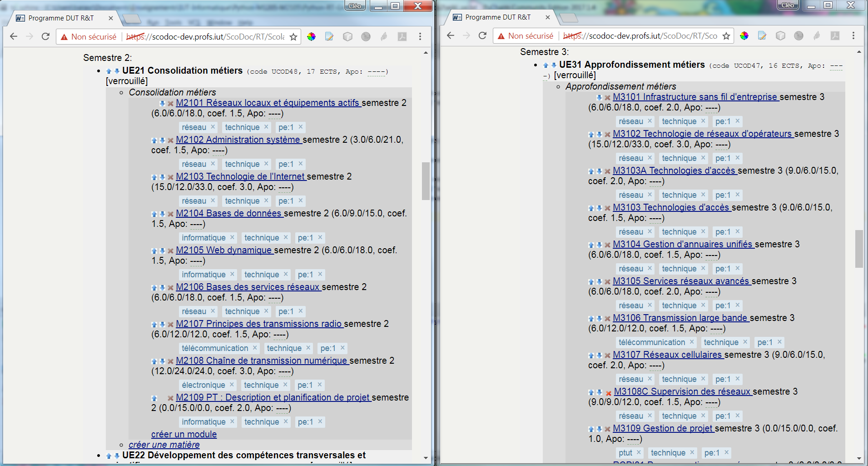Open Chrome menu (three dots) in right window
This screenshot has height=466, width=868.
click(853, 36)
